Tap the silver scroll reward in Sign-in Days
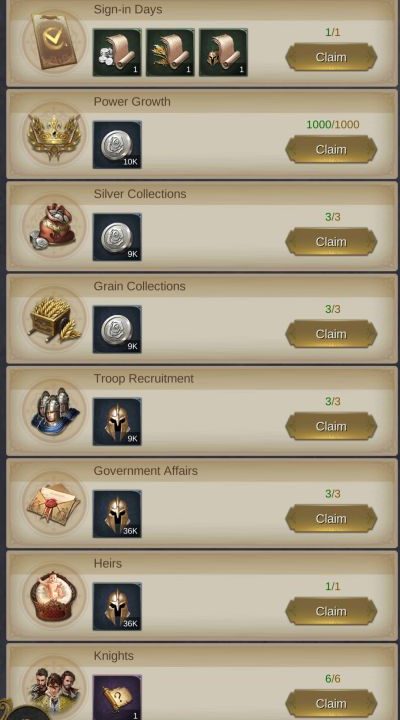This screenshot has width=400, height=720. point(117,52)
